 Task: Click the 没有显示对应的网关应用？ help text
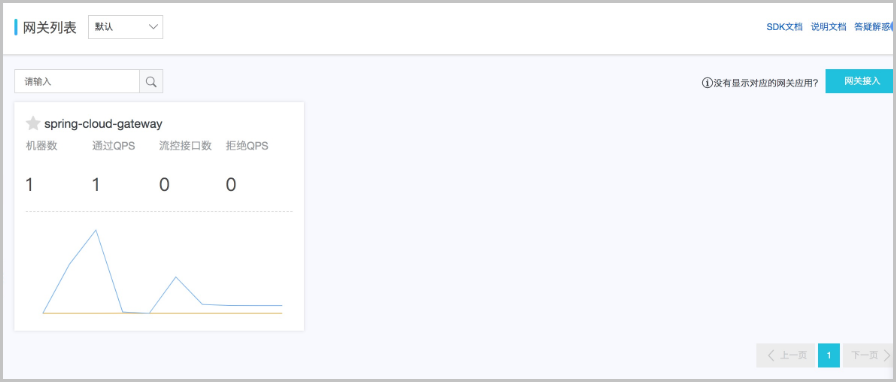click(766, 82)
